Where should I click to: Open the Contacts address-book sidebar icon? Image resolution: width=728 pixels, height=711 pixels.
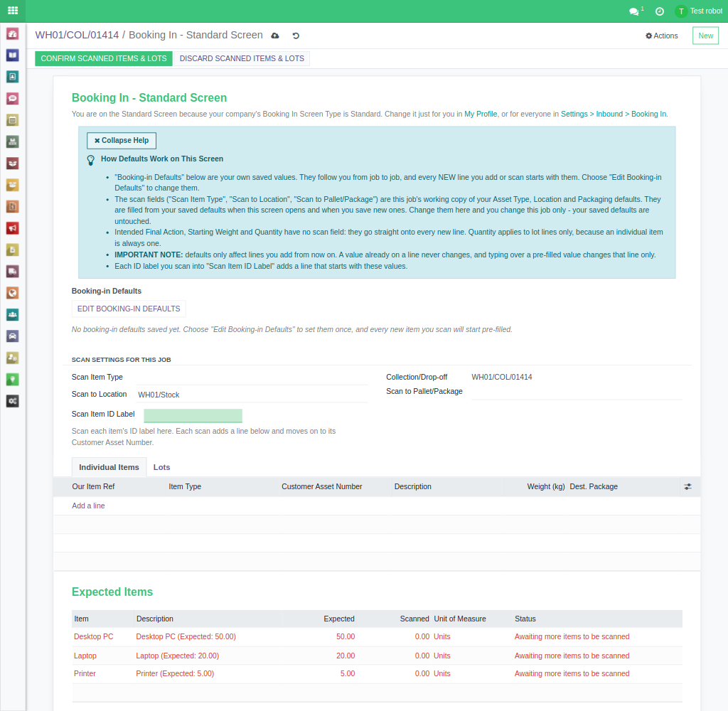point(13,77)
